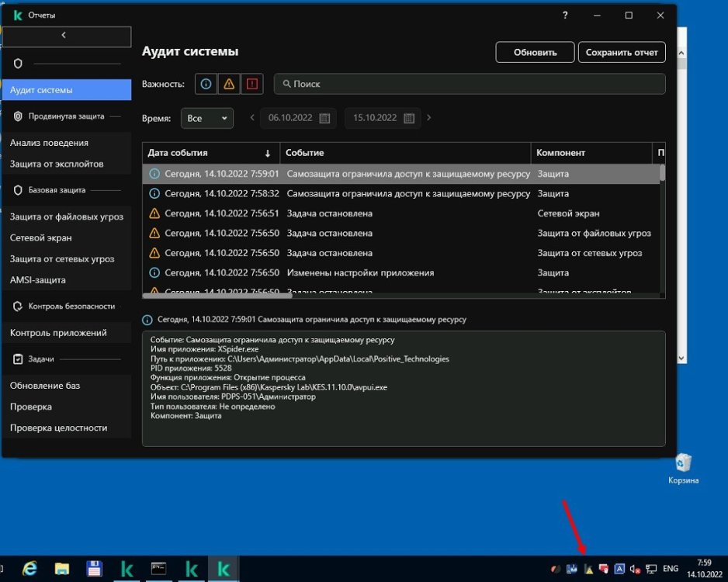
Task: Click the red shield tray icon
Action: coord(604,569)
